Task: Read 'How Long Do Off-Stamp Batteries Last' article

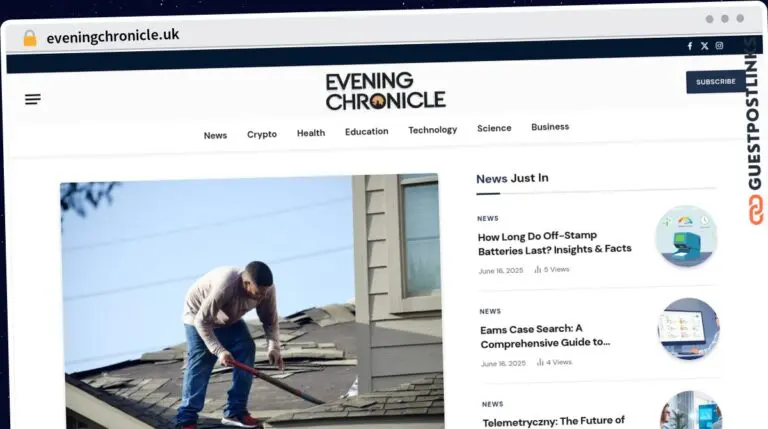Action: [x=554, y=243]
